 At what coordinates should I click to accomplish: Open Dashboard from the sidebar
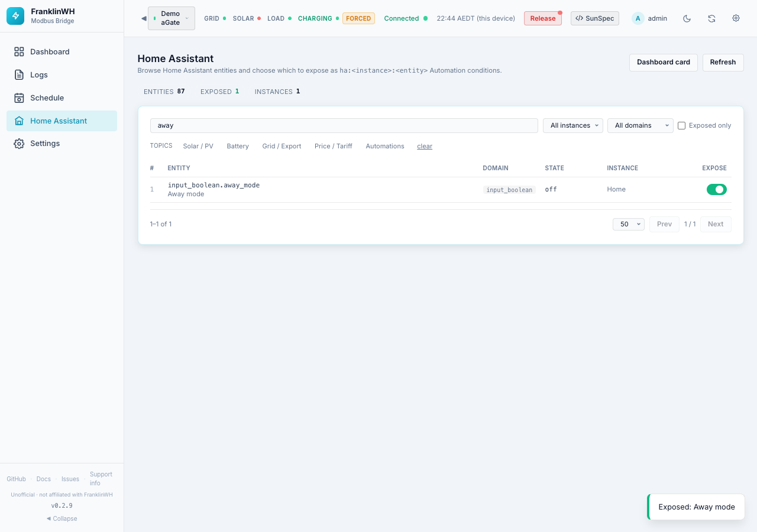[x=62, y=52]
